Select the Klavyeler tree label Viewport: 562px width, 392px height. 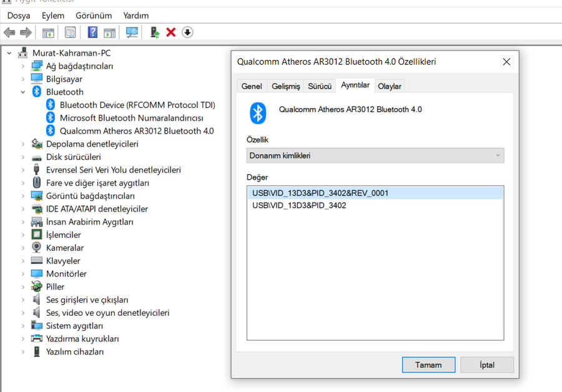[x=63, y=261]
